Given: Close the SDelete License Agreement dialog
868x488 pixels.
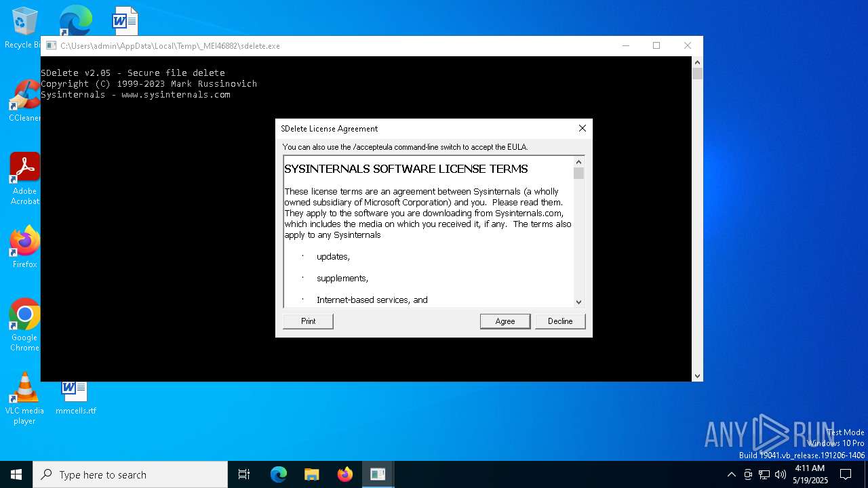Looking at the screenshot, I should point(582,129).
